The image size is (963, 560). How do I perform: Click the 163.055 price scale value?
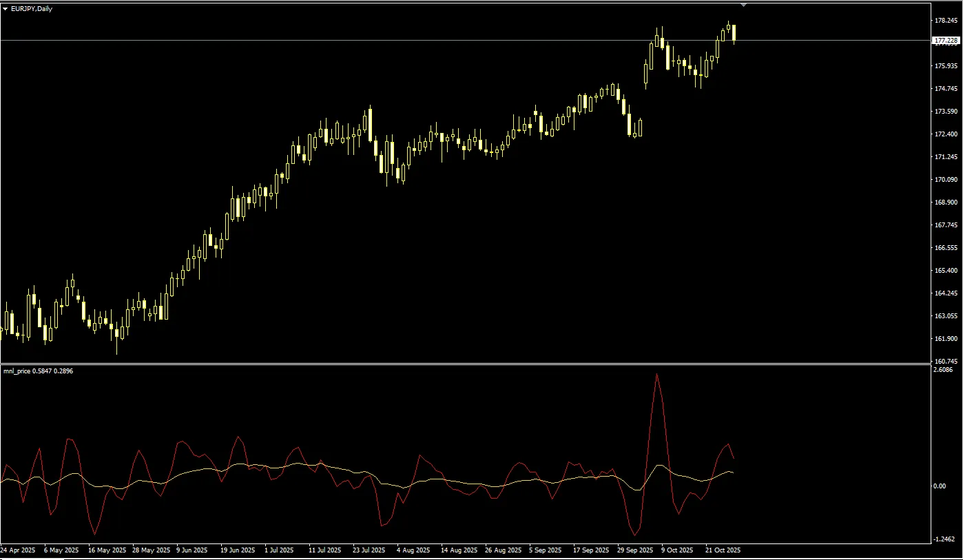tap(946, 316)
